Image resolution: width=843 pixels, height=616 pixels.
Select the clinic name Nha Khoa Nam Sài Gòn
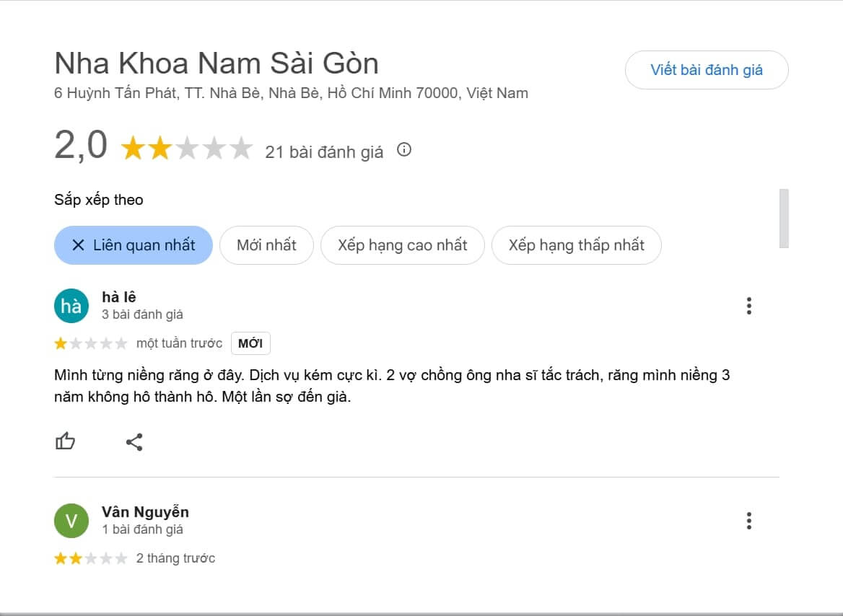217,63
